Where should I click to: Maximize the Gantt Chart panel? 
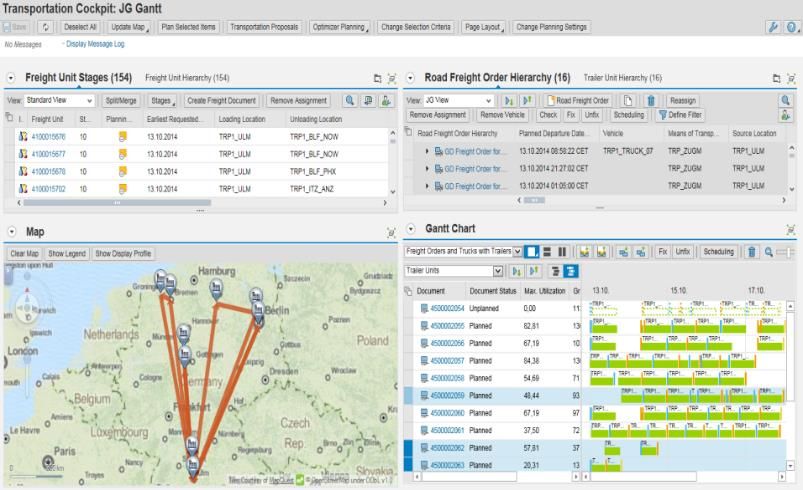pyautogui.click(x=791, y=230)
